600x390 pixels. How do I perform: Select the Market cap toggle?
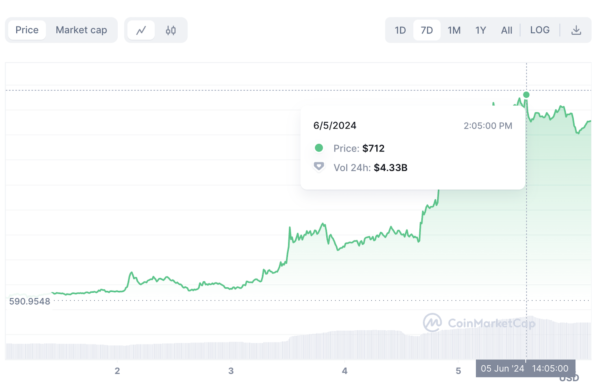[81, 30]
